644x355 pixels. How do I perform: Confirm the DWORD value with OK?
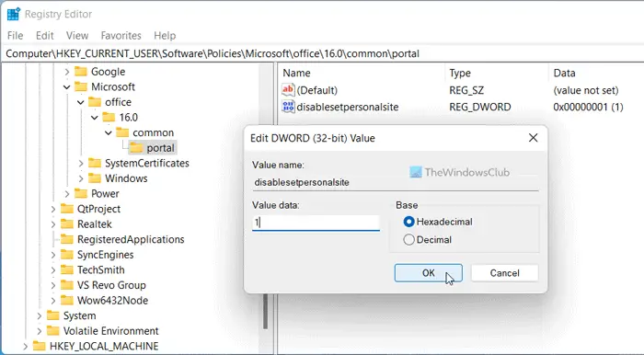click(429, 273)
